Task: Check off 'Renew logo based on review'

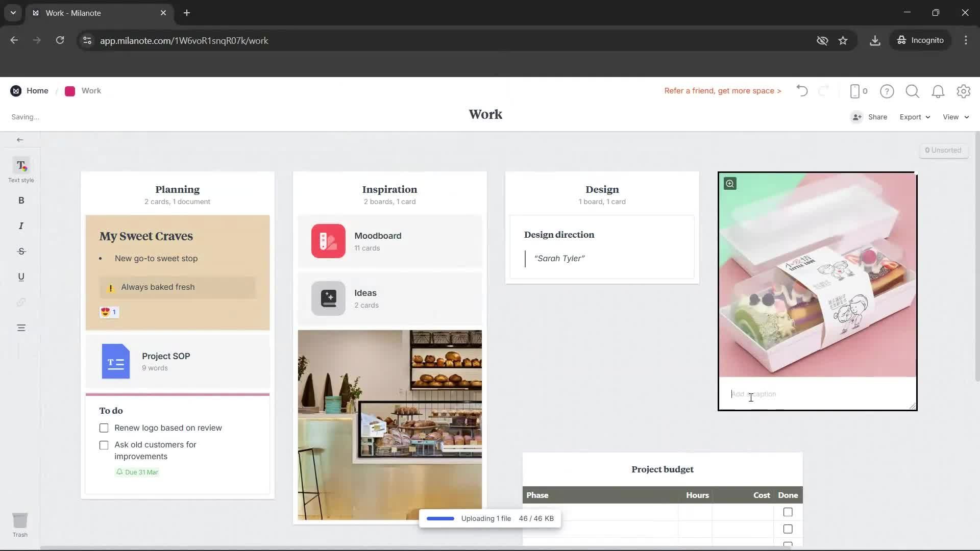Action: point(104,428)
